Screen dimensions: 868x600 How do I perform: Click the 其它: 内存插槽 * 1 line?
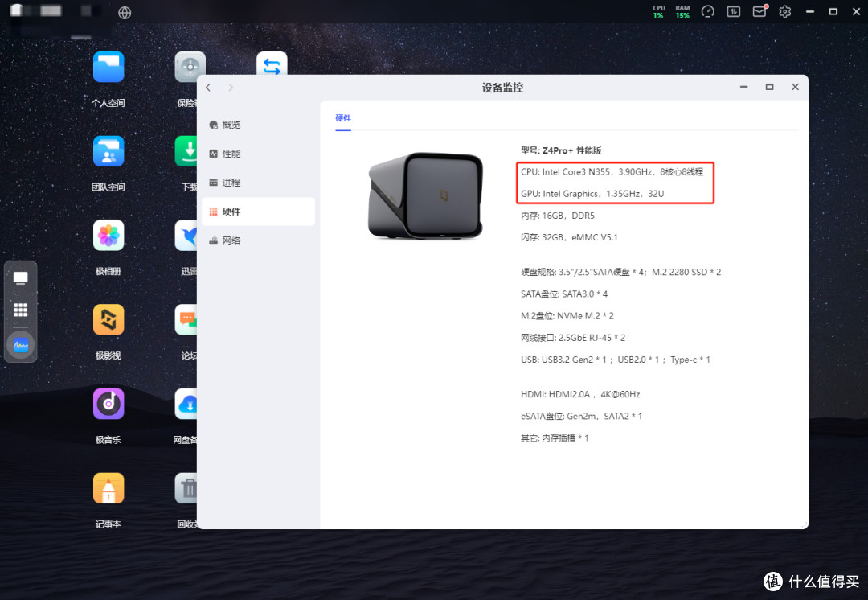pyautogui.click(x=555, y=438)
